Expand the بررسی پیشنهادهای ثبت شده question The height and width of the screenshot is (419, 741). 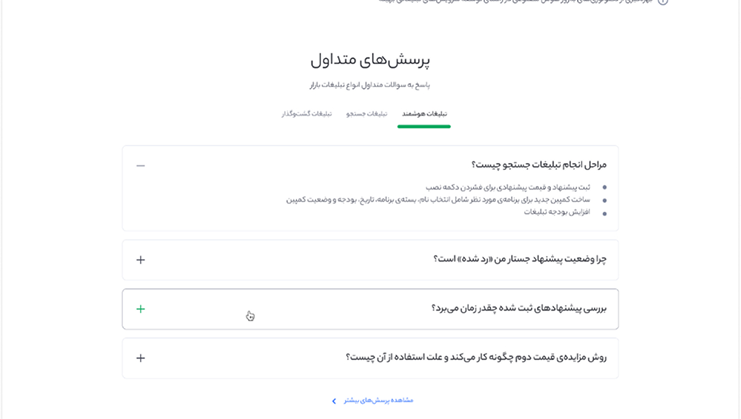519,308
